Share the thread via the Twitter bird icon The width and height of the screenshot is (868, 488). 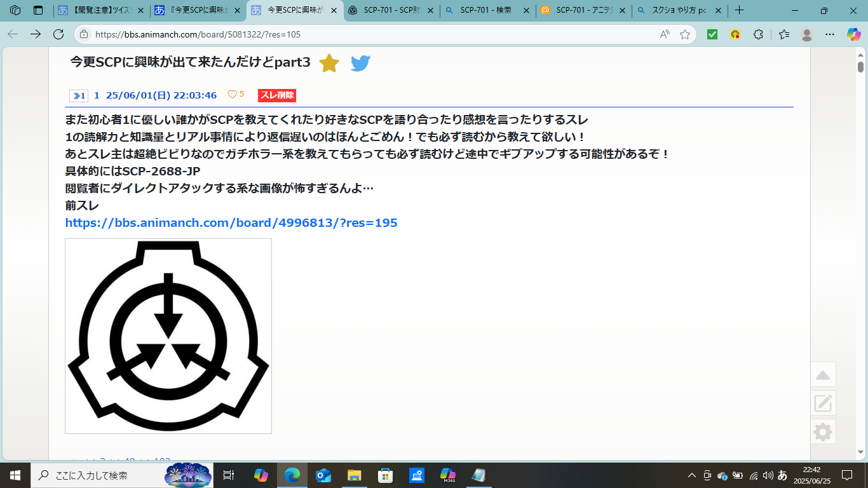[x=360, y=63]
